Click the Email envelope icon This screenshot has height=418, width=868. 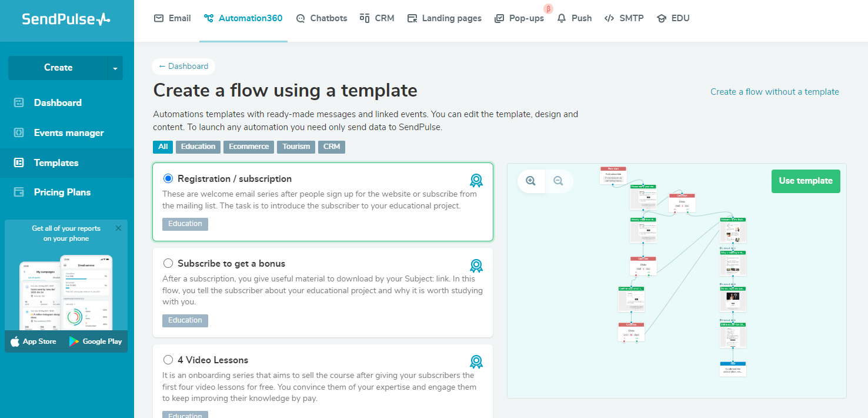159,18
